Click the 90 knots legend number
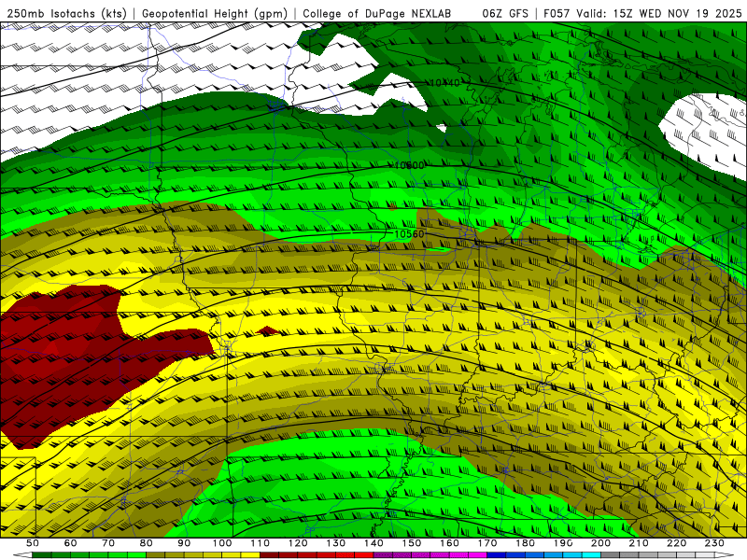 click(x=184, y=543)
